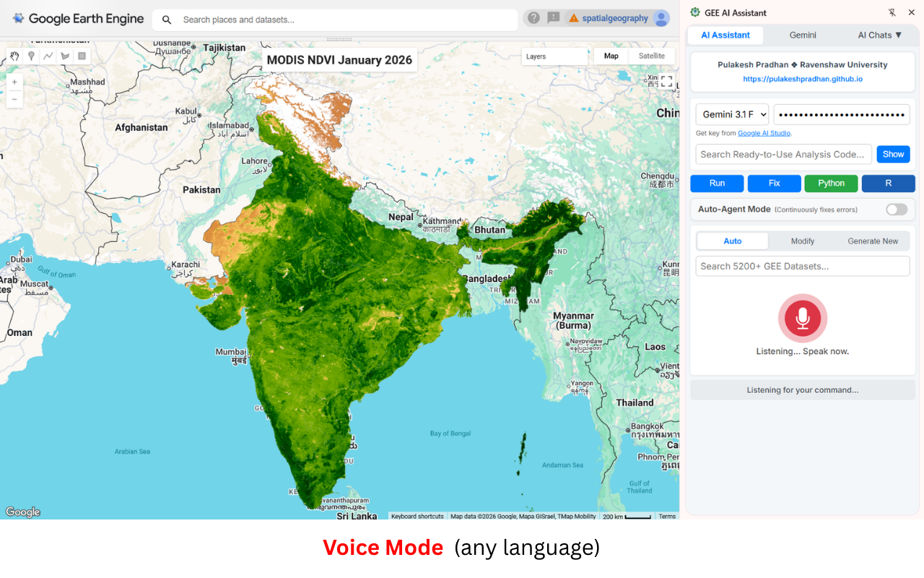The image size is (924, 578).
Task: Click the spatialgeography account name
Action: (615, 18)
